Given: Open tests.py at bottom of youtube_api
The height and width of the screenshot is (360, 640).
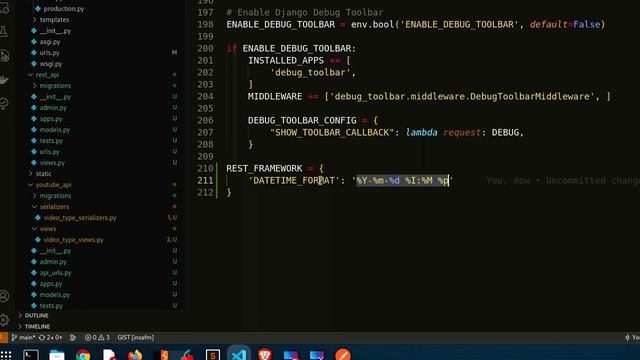Looking at the screenshot, I should coord(51,306).
